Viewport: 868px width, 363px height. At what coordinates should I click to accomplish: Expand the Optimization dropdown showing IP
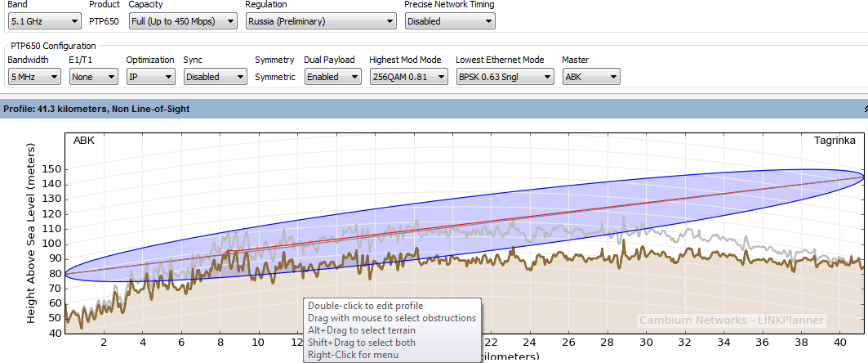coord(150,77)
